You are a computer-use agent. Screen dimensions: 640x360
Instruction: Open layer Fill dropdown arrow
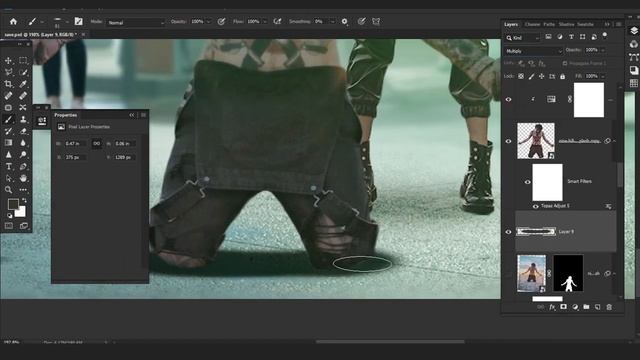[603, 76]
